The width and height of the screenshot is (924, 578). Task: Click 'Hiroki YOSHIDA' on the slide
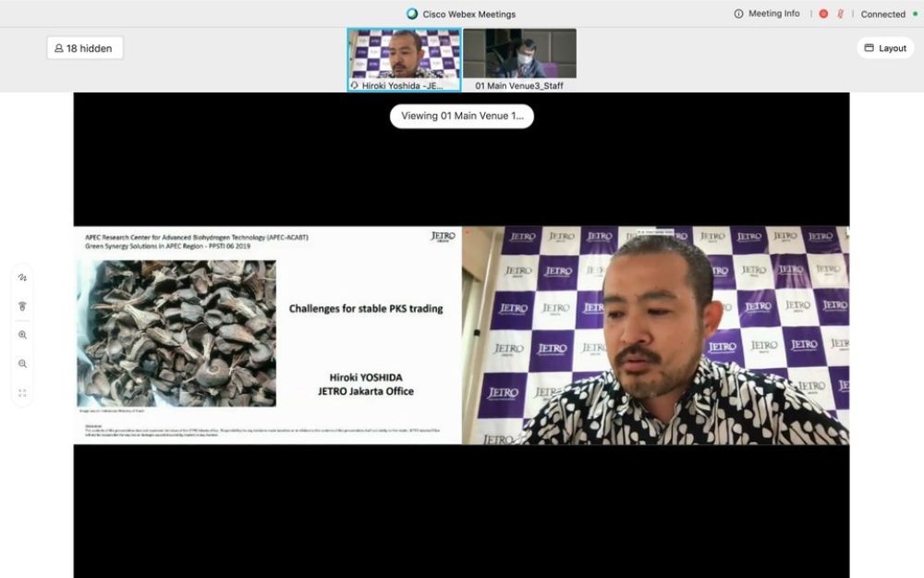coord(366,377)
